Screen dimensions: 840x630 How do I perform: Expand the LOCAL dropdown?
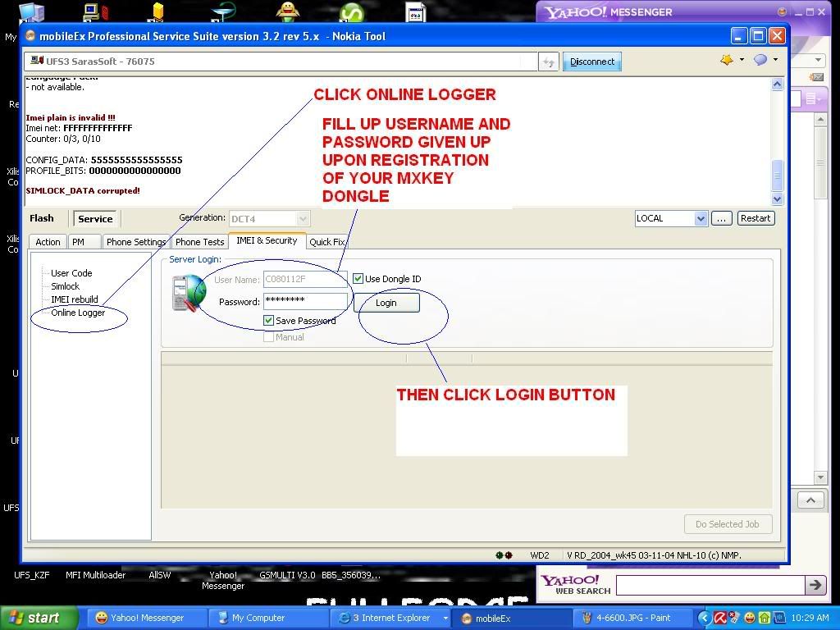click(701, 218)
